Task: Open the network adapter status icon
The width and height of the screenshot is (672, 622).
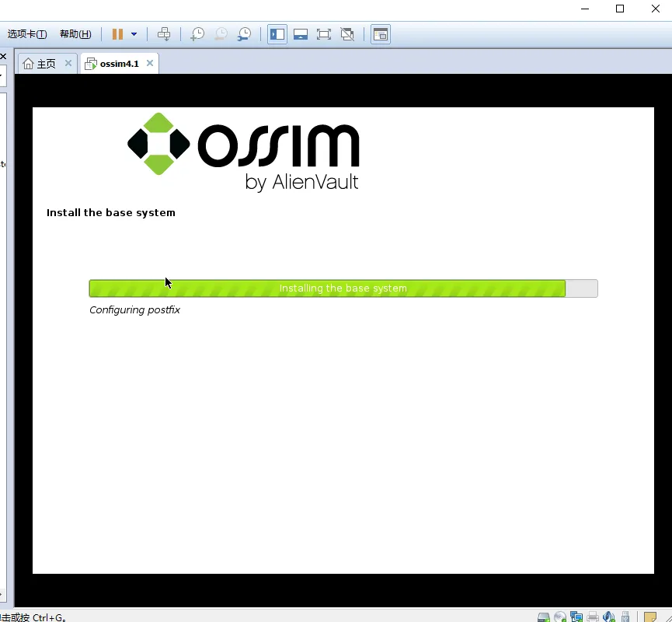Action: point(576,617)
